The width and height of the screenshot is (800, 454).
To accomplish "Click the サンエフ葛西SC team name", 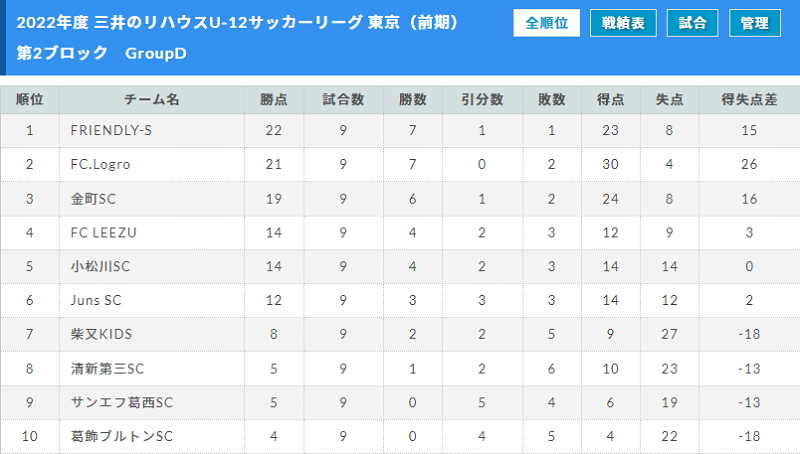I will click(x=122, y=402).
